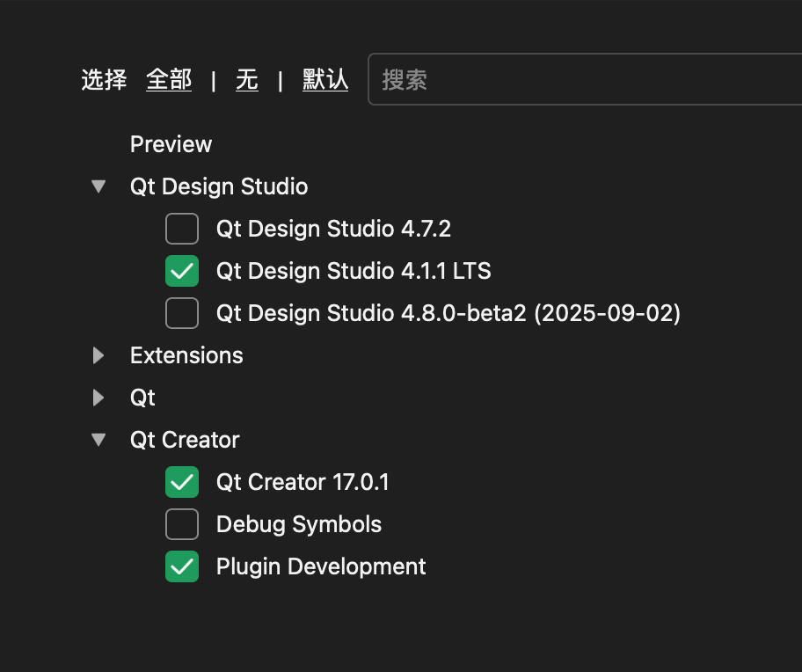Check the Qt Design Studio 4.7.2 checkbox
The height and width of the screenshot is (672, 802).
182,229
